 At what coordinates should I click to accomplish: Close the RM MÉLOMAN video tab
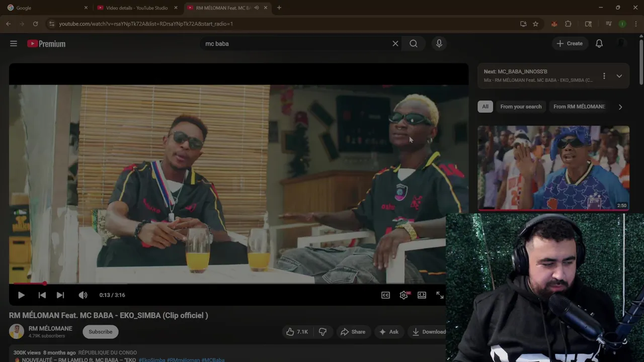click(265, 8)
